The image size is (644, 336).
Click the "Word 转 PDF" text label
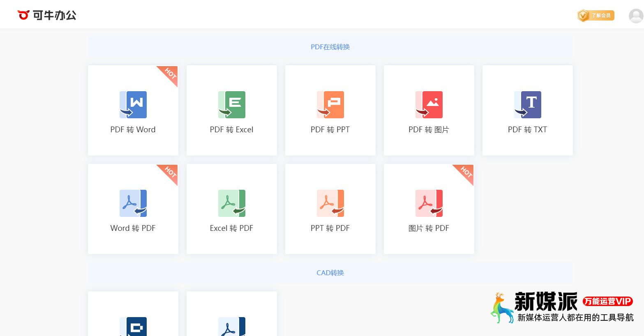point(133,228)
